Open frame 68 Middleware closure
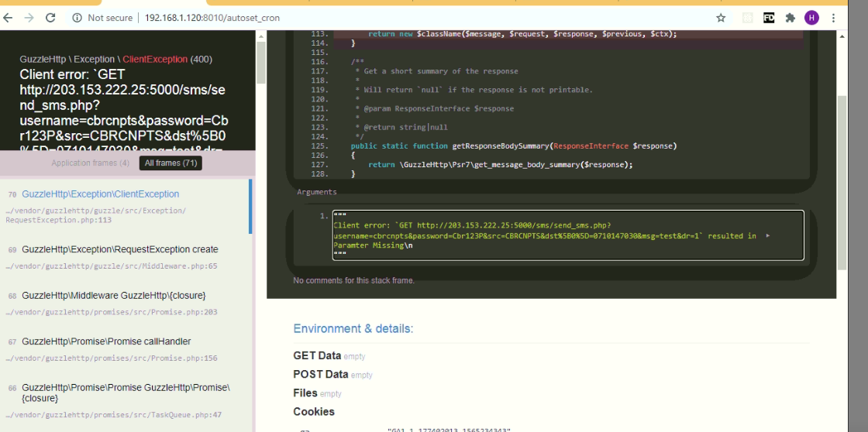 (126, 303)
